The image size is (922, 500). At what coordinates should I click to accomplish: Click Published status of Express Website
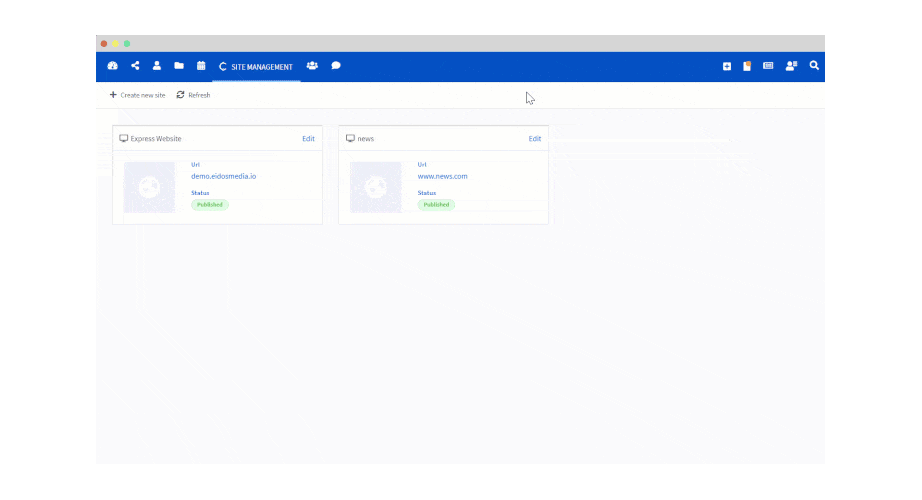pos(210,205)
